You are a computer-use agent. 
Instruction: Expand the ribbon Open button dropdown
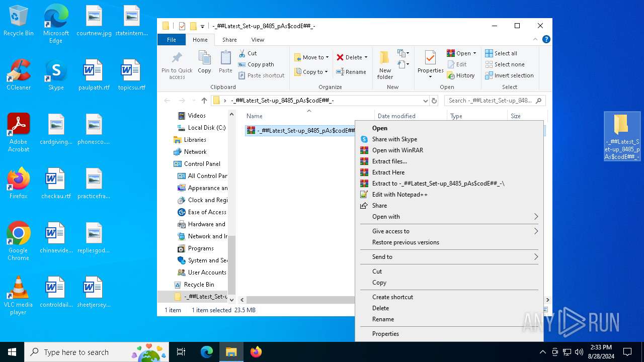click(474, 53)
